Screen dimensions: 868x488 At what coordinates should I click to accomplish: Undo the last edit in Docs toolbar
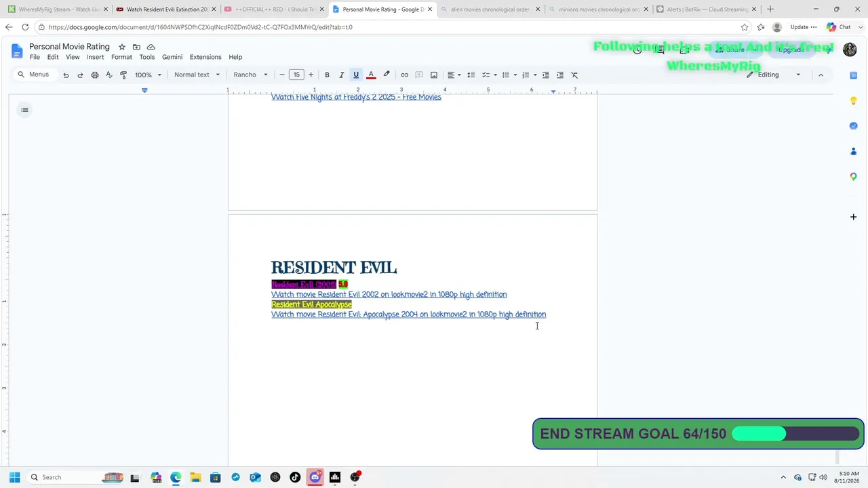tap(66, 75)
